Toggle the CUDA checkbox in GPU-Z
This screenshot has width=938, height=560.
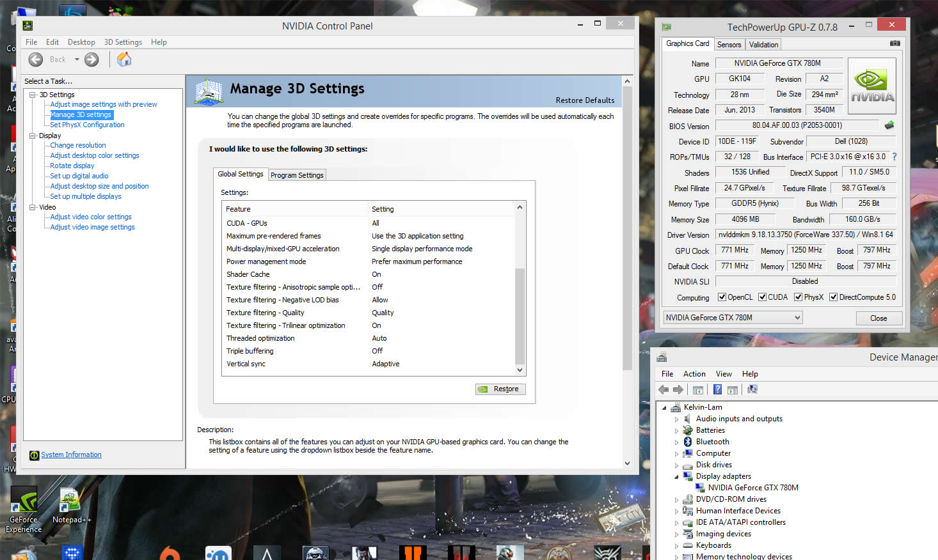click(x=762, y=297)
